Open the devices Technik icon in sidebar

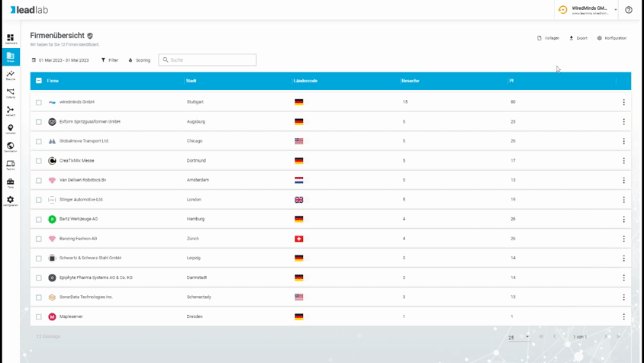pyautogui.click(x=11, y=165)
